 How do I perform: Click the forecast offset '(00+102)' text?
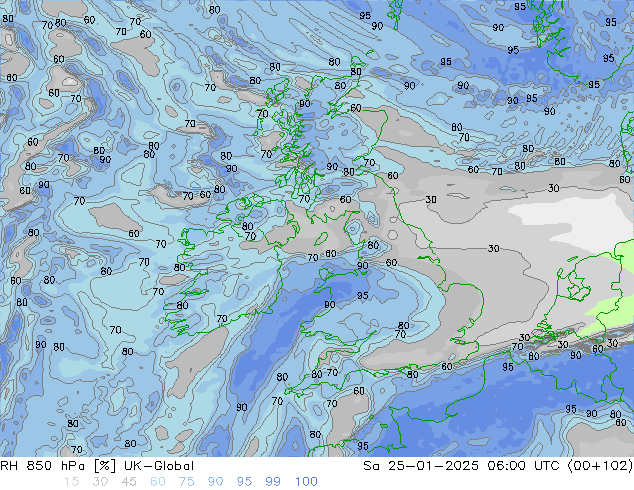[x=600, y=466]
